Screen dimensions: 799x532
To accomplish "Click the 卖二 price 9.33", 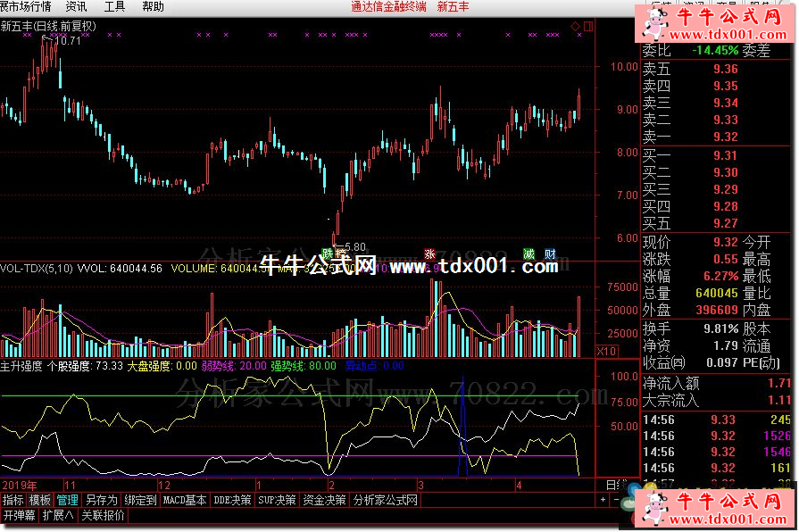I will tap(726, 120).
